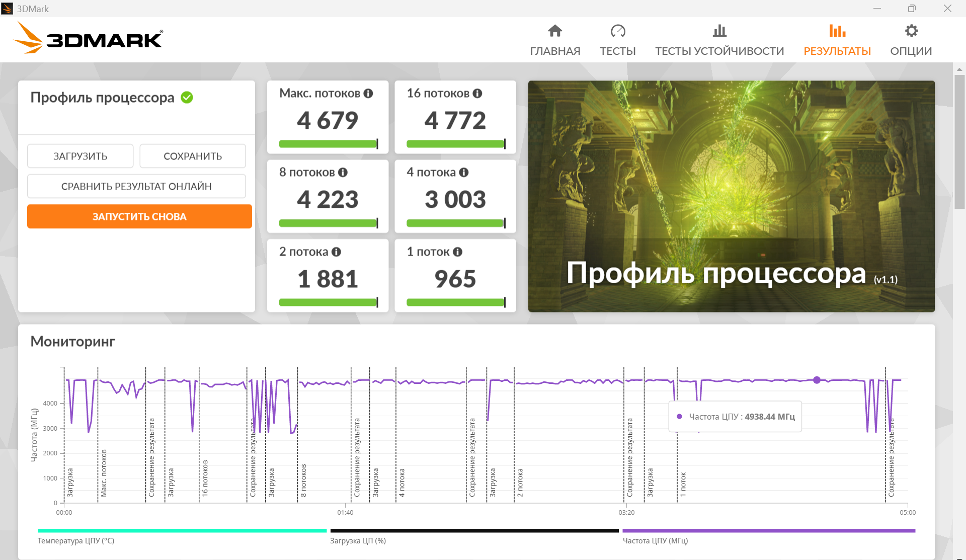Screen dimensions: 966x560
Task: Show info for 2 потока score
Action: 337,252
